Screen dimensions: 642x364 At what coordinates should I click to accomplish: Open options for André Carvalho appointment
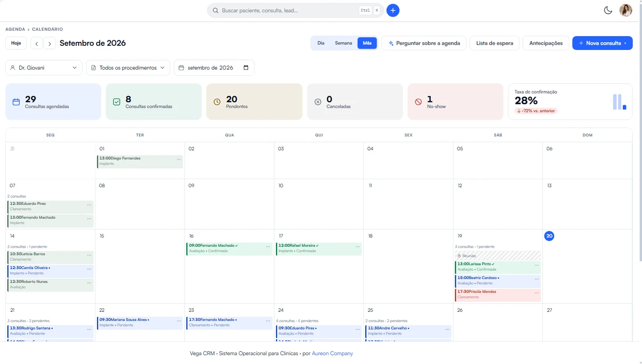coord(447,329)
